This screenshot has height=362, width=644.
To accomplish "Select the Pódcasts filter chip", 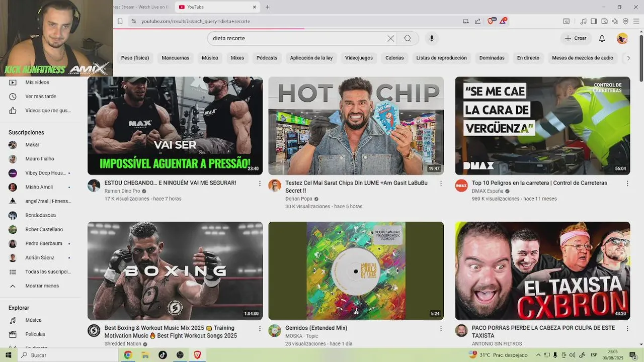I will (x=267, y=58).
